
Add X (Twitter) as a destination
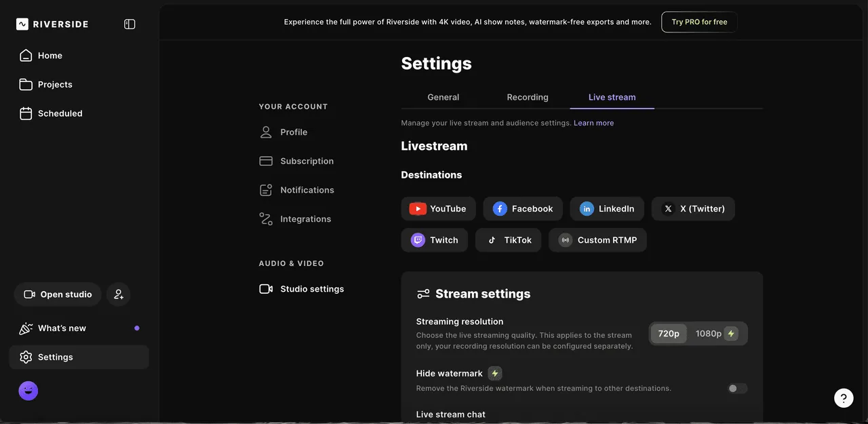coord(693,209)
